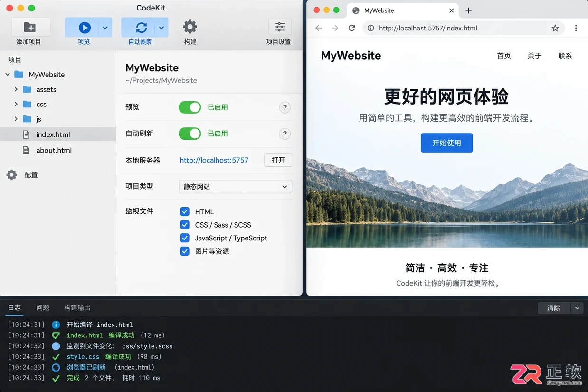The width and height of the screenshot is (588, 392).
Task: Click index.html link in log
Action: point(85,335)
